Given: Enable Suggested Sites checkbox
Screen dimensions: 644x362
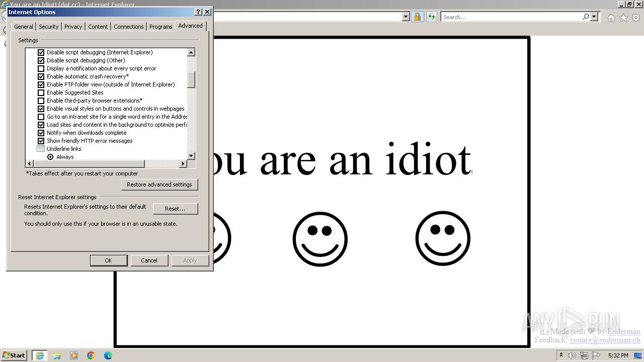Looking at the screenshot, I should pyautogui.click(x=41, y=93).
